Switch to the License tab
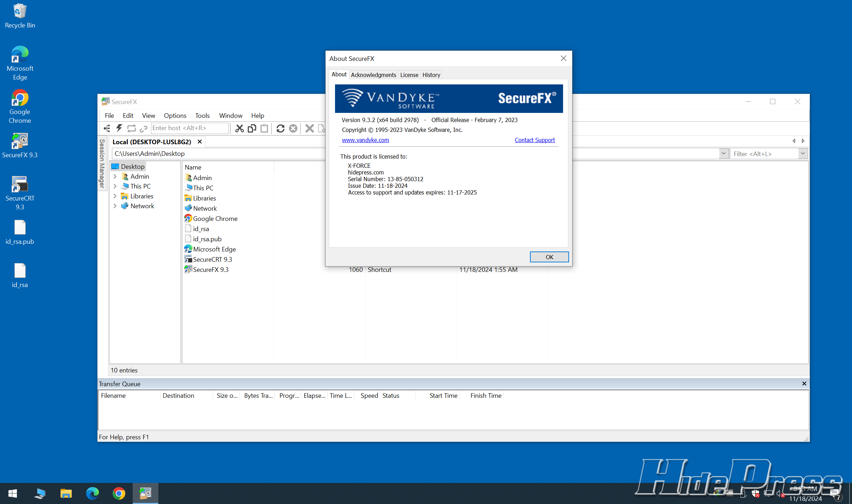The image size is (852, 504). tap(409, 75)
